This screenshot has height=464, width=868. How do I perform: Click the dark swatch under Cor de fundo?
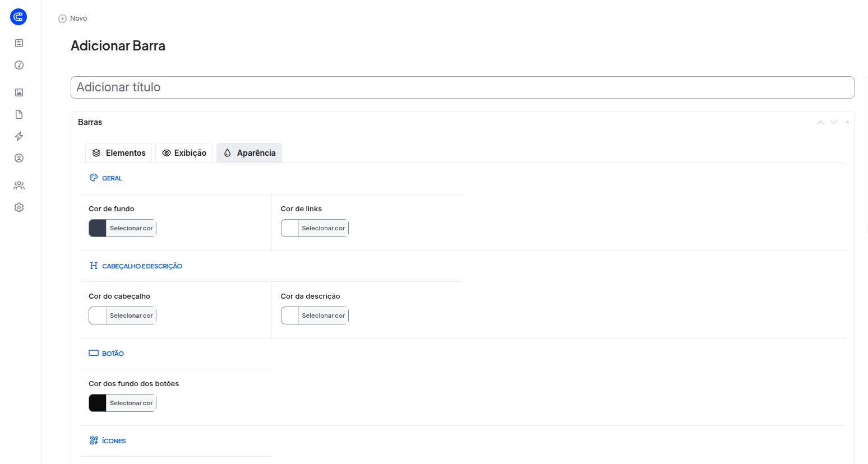coord(98,228)
